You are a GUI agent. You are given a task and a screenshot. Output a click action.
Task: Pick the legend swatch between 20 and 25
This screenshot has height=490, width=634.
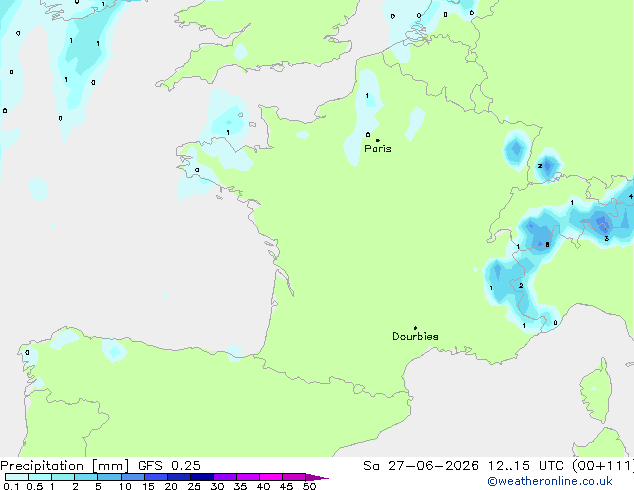tap(179, 477)
